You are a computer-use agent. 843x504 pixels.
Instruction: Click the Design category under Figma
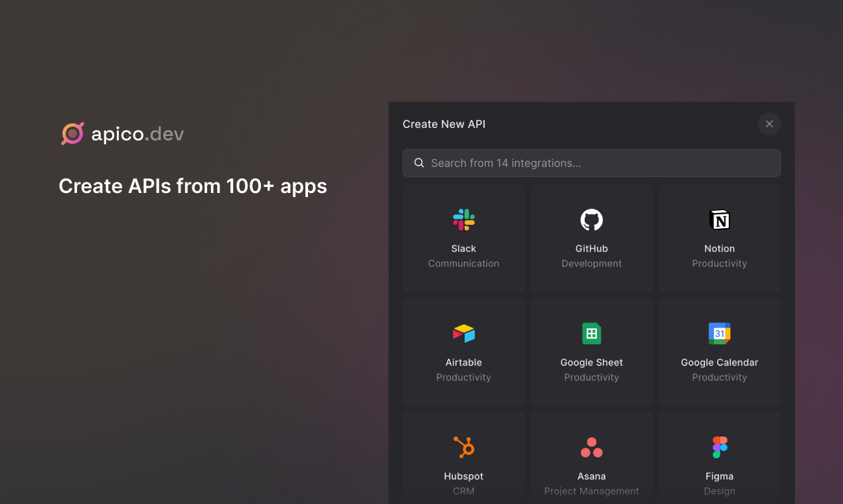coord(720,491)
